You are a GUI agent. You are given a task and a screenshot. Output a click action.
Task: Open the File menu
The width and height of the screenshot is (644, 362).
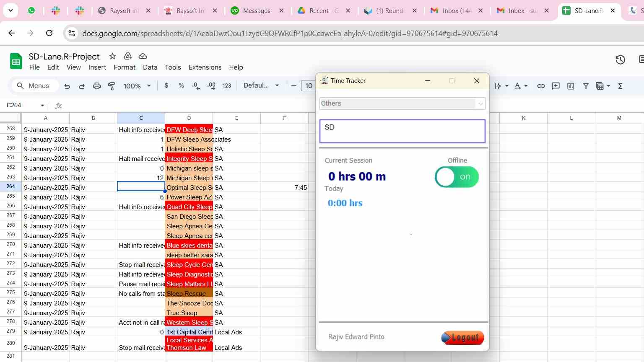(34, 67)
